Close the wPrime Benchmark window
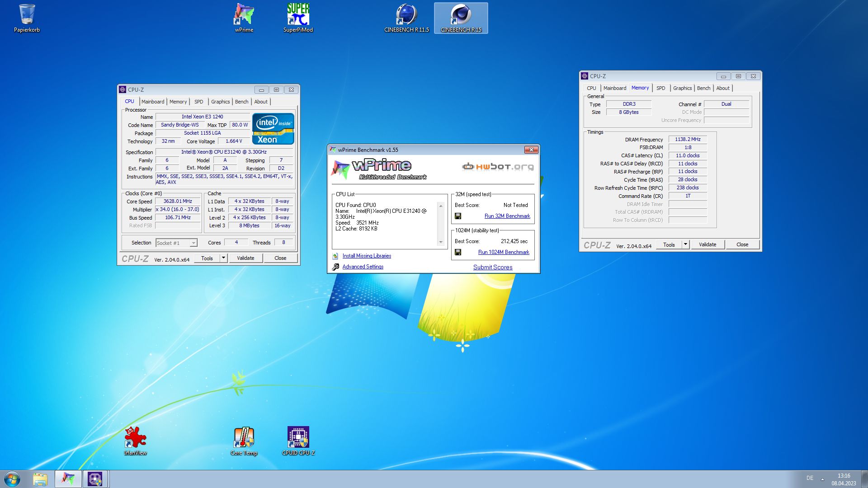Screen dimensions: 868x488 pyautogui.click(x=531, y=150)
